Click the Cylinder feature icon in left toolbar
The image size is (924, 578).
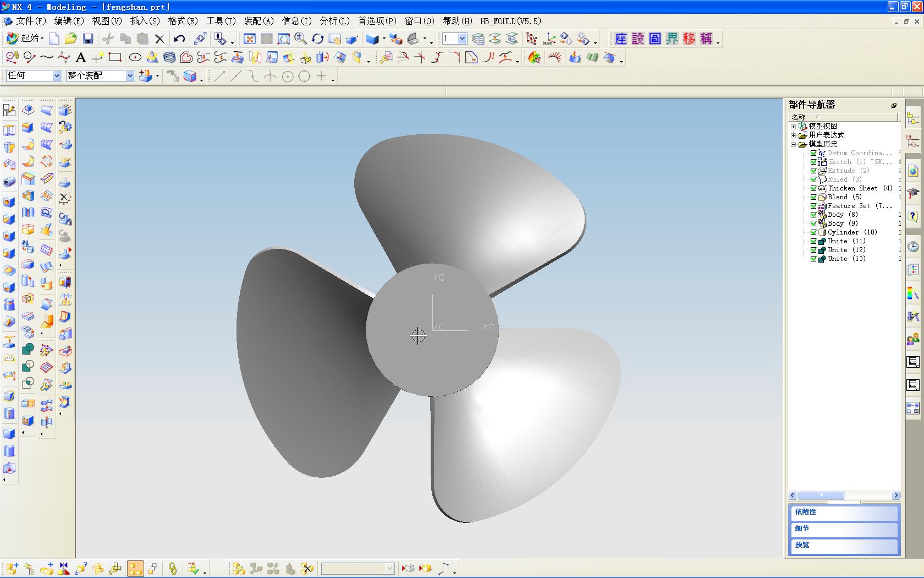[9, 451]
